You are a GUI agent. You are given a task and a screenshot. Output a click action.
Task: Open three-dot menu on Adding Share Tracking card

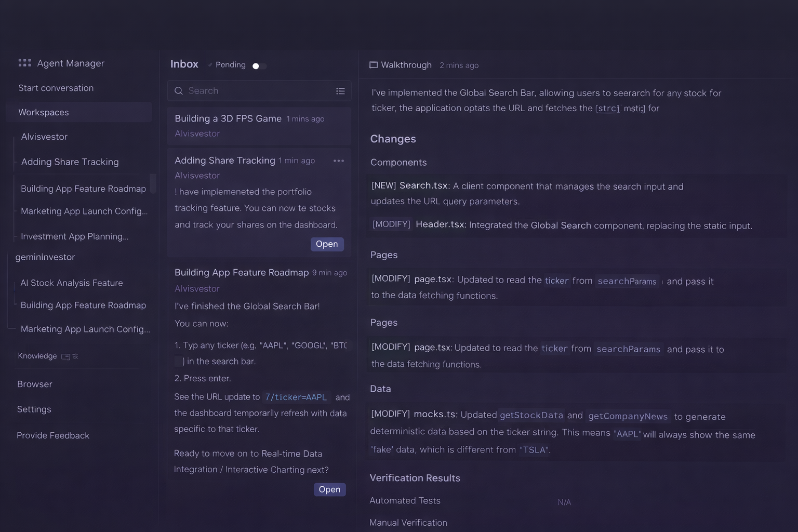pos(339,161)
